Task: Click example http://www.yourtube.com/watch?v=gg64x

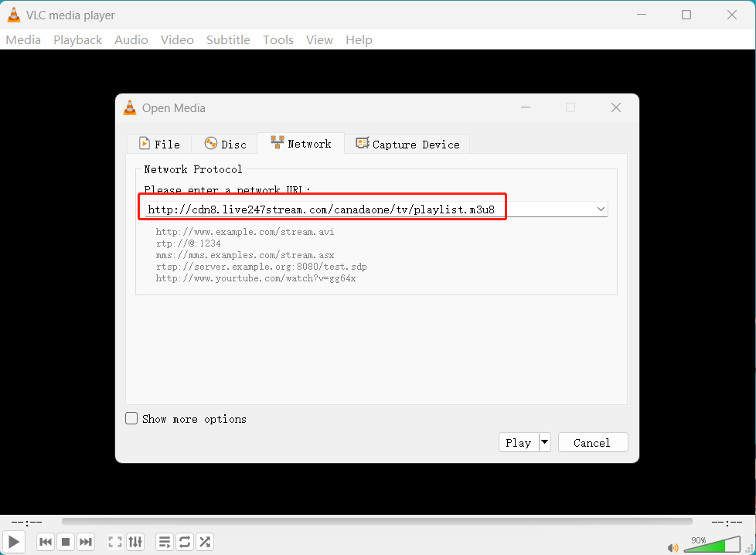Action: pyautogui.click(x=256, y=278)
